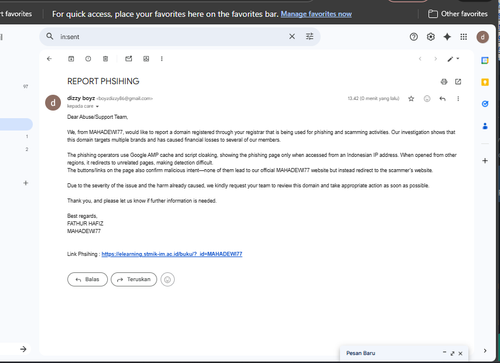
Task: Expand Pesan Baru compose to full screen
Action: coord(452,353)
